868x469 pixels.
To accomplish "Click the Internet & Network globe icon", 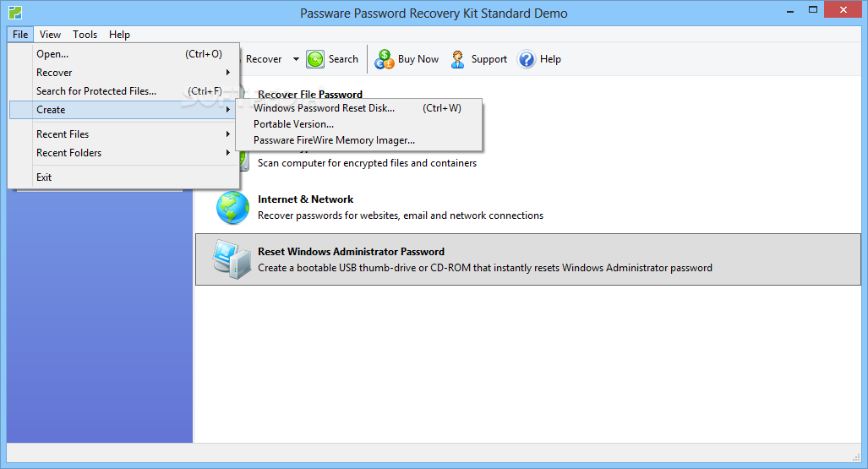I will pos(232,208).
